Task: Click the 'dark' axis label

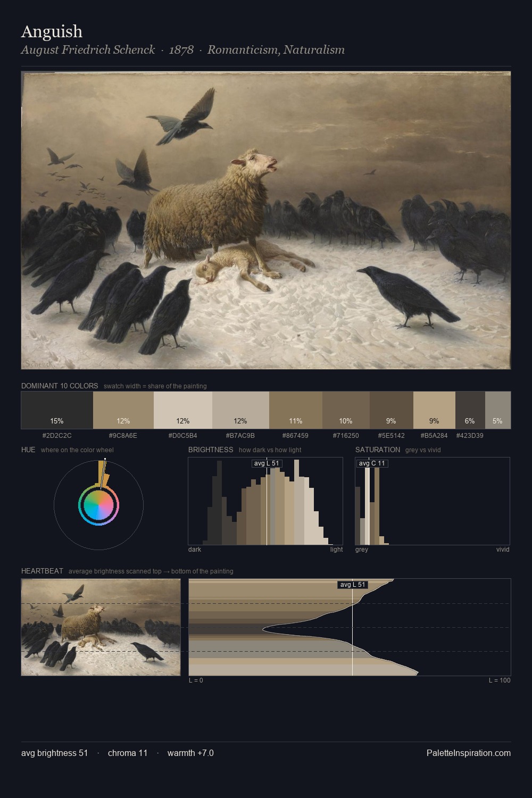Action: [195, 550]
